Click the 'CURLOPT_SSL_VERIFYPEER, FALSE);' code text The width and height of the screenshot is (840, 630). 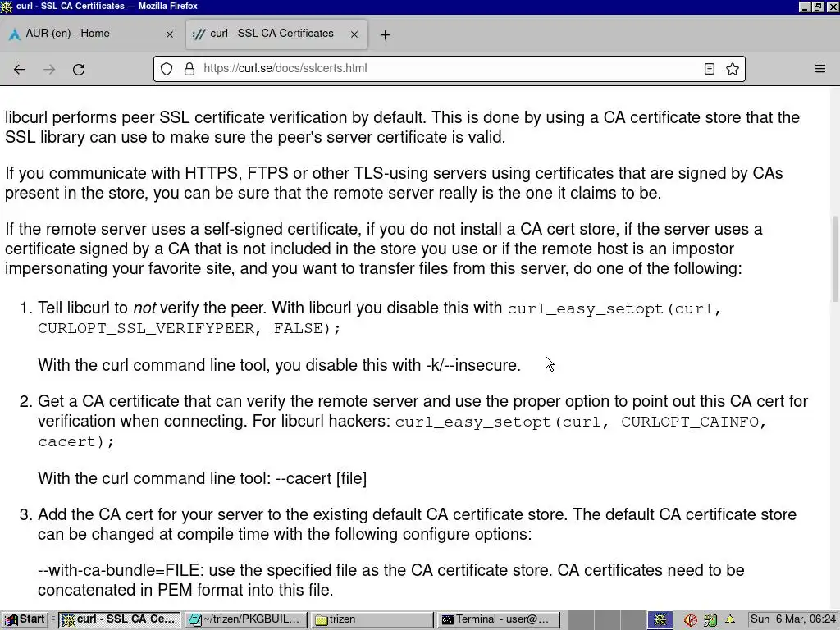[x=189, y=328]
